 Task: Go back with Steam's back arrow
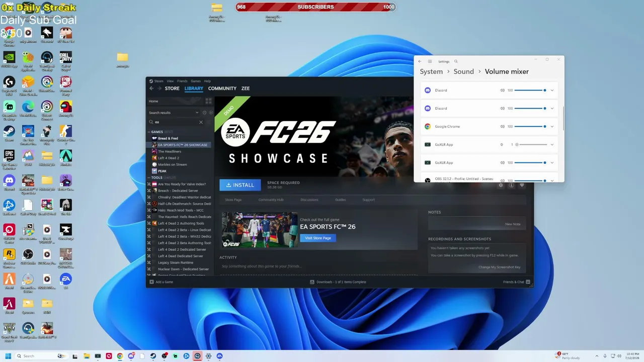pos(151,88)
